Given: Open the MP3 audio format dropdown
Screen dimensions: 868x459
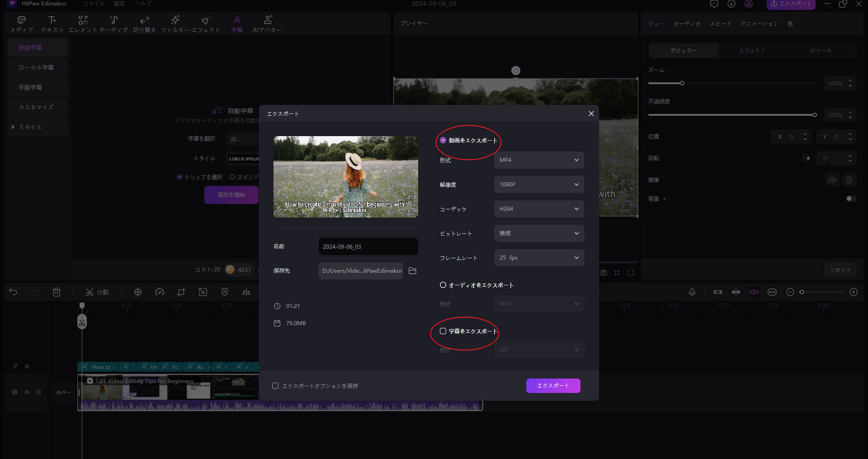Looking at the screenshot, I should coord(539,304).
